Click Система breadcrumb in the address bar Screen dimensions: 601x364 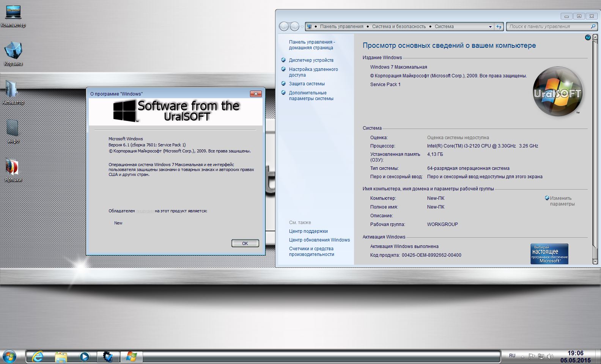point(444,27)
